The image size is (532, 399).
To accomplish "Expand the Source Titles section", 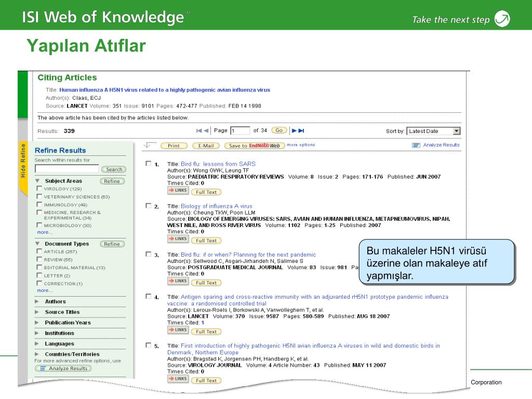I will [x=37, y=312].
